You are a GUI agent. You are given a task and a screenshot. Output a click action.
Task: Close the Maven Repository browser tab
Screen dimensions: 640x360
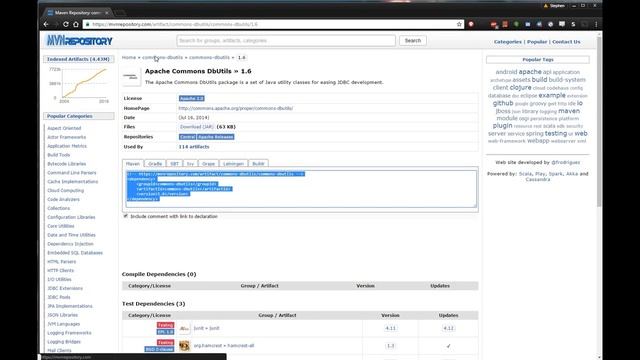coord(107,13)
